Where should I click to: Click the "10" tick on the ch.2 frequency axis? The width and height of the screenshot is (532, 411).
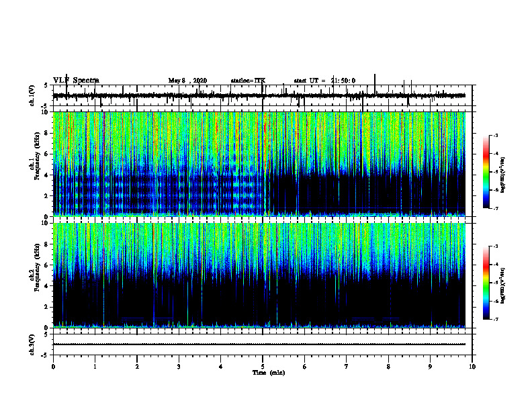coord(46,223)
